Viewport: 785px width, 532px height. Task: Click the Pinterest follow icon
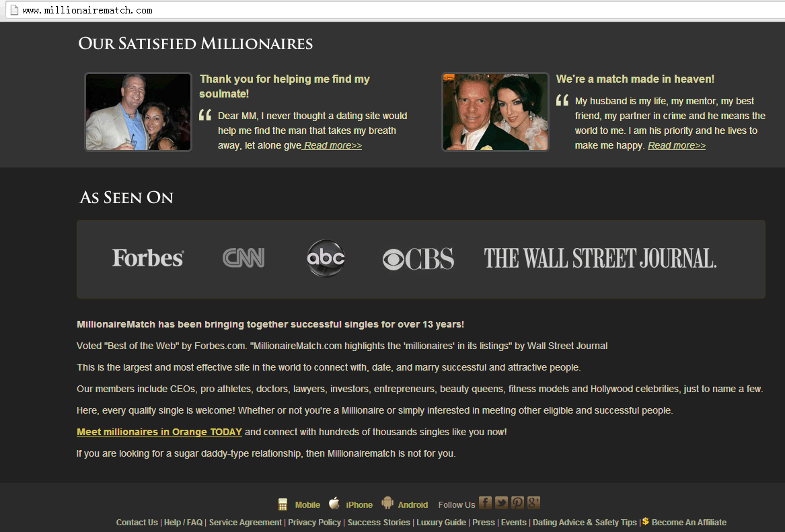518,502
